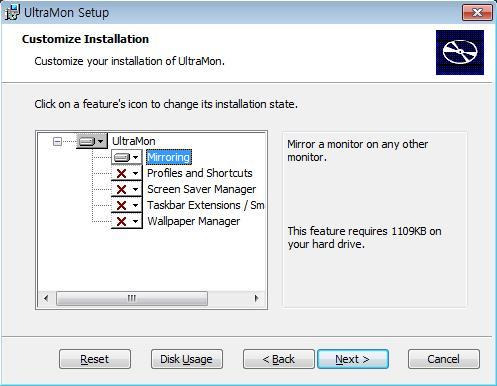Select Profiles and Shortcuts feature label

[200, 173]
